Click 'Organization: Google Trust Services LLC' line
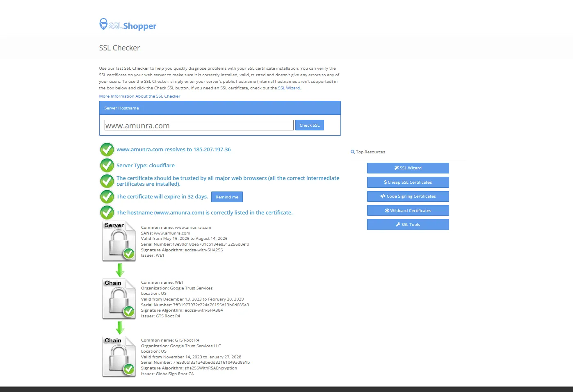Viewport: 573px width, 392px height. pyautogui.click(x=181, y=346)
